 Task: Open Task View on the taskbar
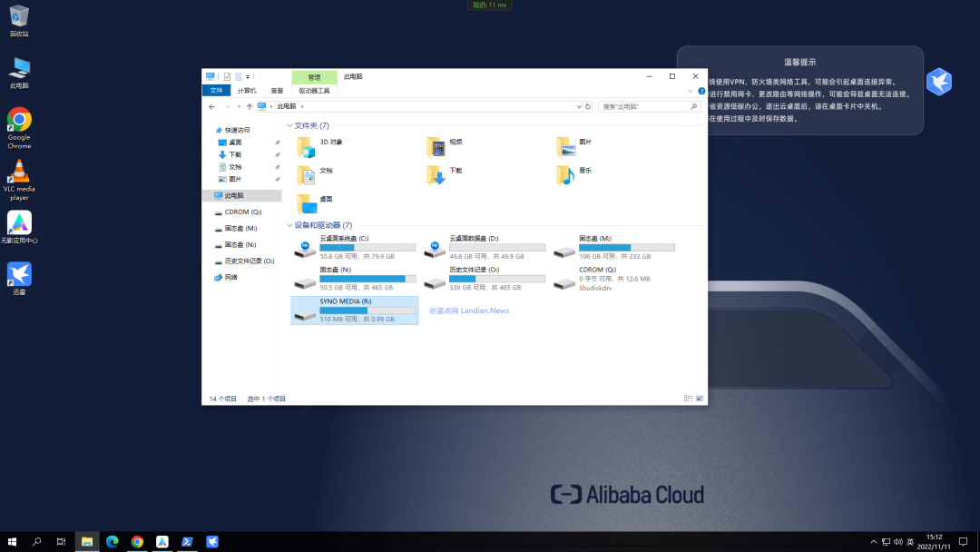pyautogui.click(x=62, y=542)
